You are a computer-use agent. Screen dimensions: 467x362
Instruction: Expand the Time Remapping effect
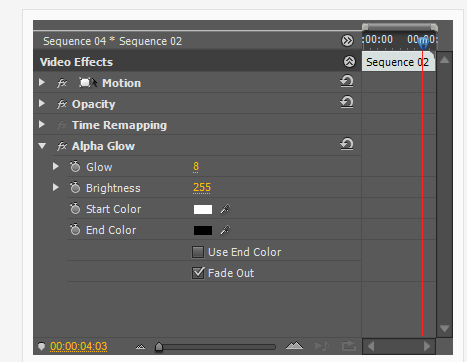click(x=42, y=124)
